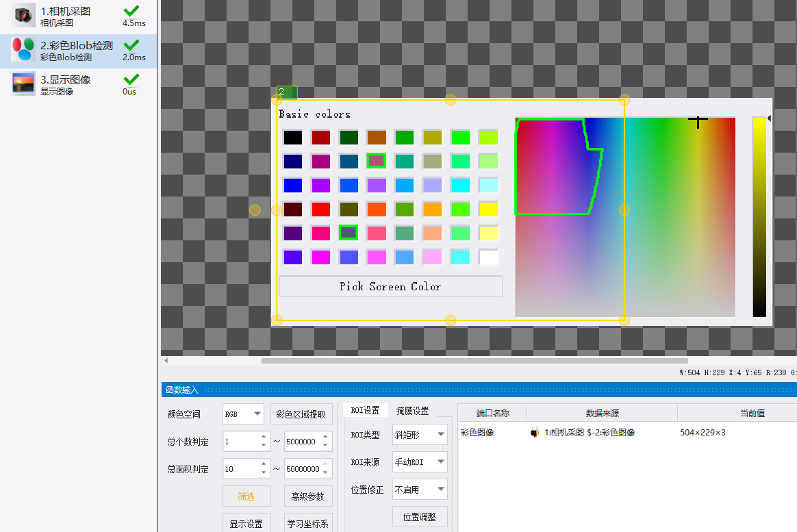
Task: Click the plug icon beside the data source
Action: (x=535, y=433)
